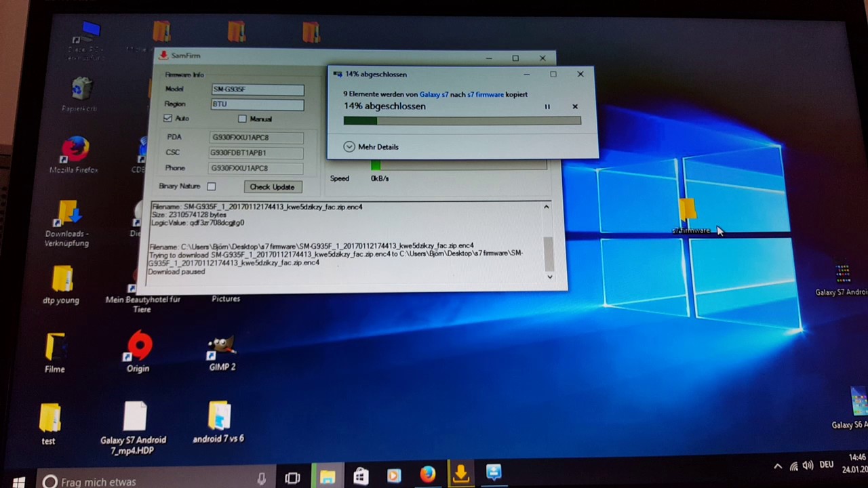The width and height of the screenshot is (868, 488).
Task: Switch to Firefox in the taskbar
Action: [x=427, y=474]
